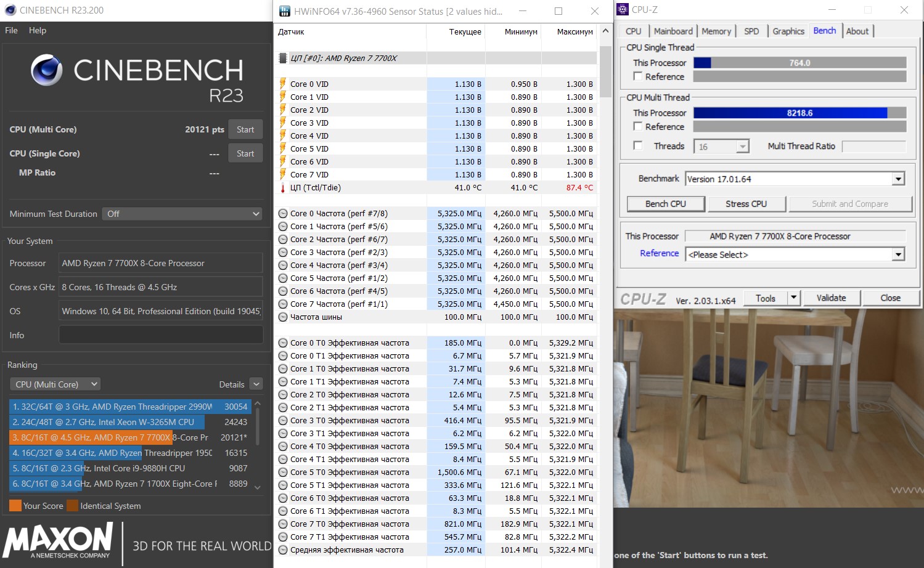
Task: Click the clock icon beside Core 3 Частота
Action: (283, 253)
